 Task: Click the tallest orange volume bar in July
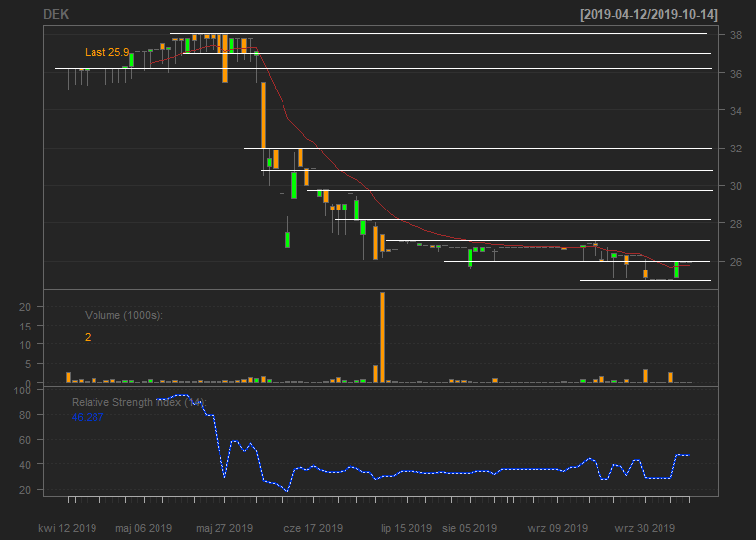382,337
